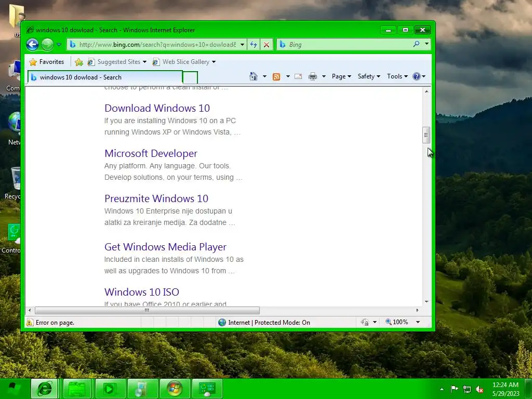Click the horizontal scrollbar left arrow

(x=30, y=310)
